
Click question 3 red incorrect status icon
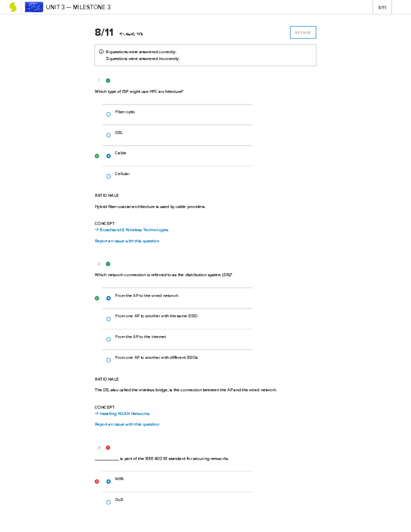coord(108,447)
